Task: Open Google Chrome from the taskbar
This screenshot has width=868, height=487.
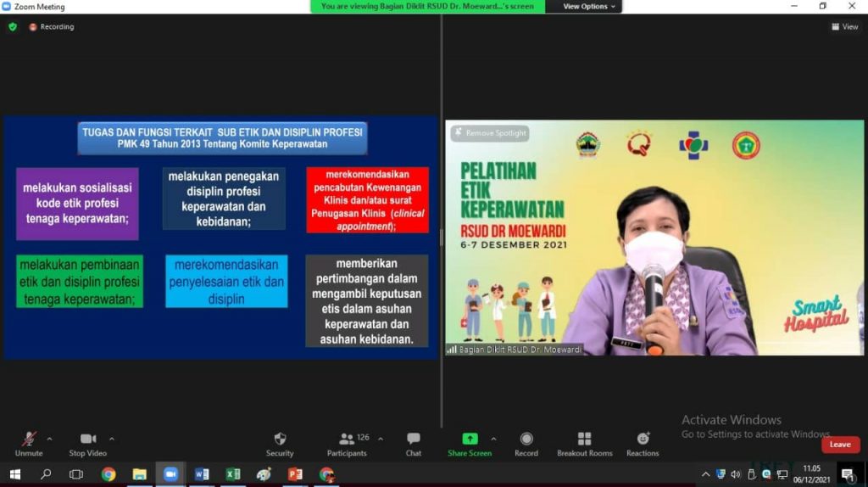Action: [x=108, y=474]
